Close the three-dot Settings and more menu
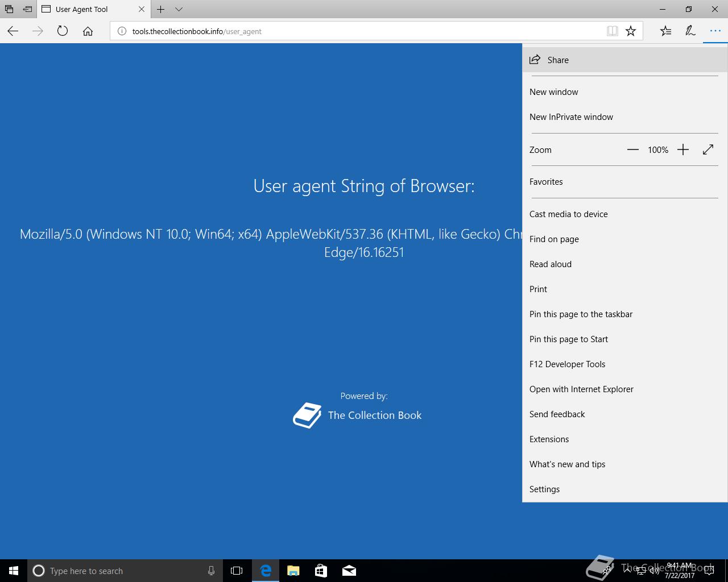The width and height of the screenshot is (728, 582). click(715, 31)
